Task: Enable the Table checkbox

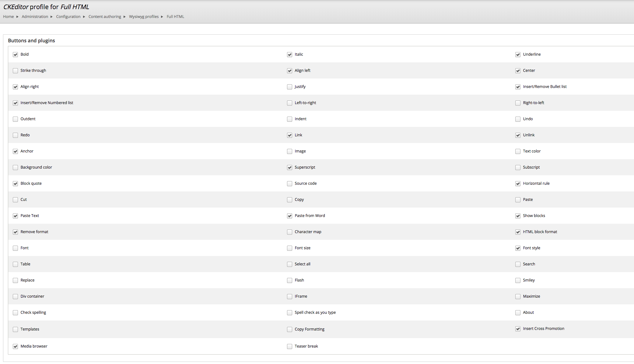Action: [15, 264]
